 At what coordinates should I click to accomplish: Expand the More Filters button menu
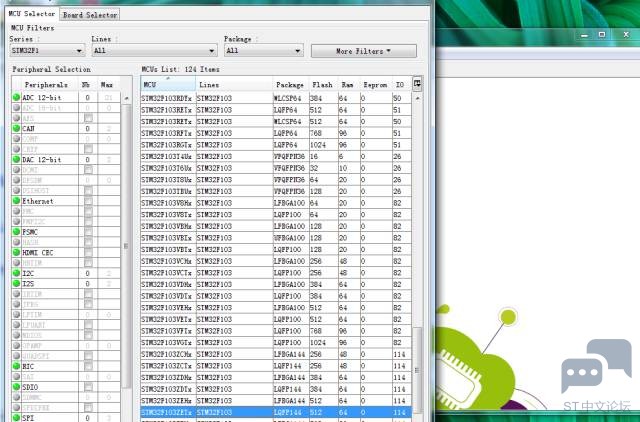[x=364, y=51]
